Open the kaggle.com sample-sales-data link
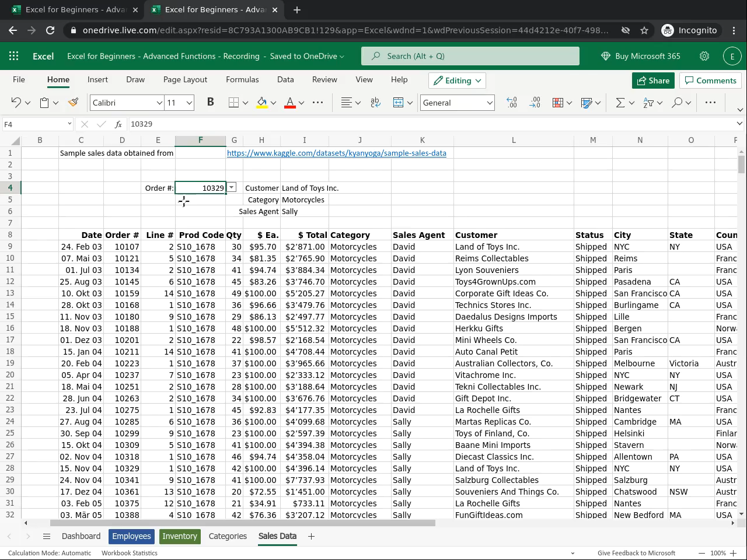The width and height of the screenshot is (747, 560). 336,153
